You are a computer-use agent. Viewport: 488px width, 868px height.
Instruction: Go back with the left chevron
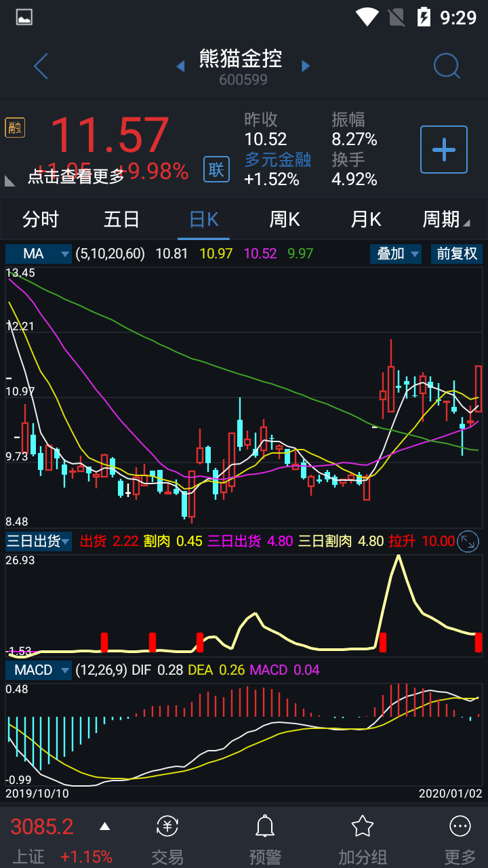(x=41, y=66)
